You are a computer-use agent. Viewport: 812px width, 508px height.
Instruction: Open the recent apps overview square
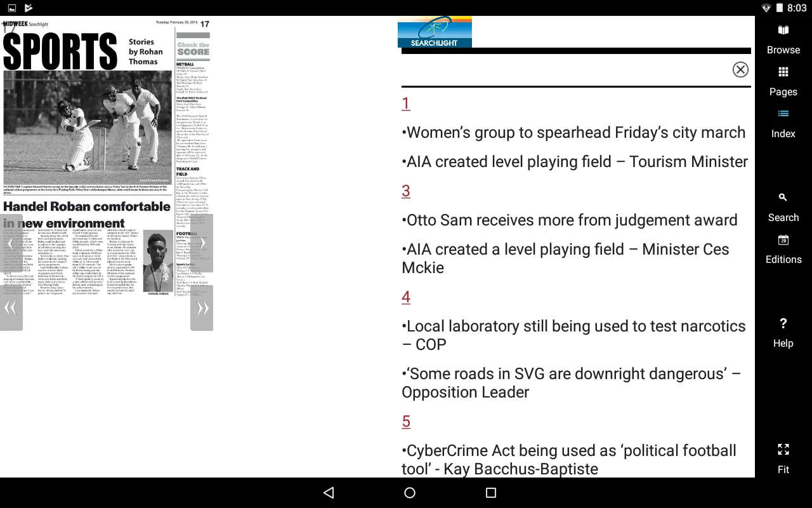pyautogui.click(x=490, y=492)
